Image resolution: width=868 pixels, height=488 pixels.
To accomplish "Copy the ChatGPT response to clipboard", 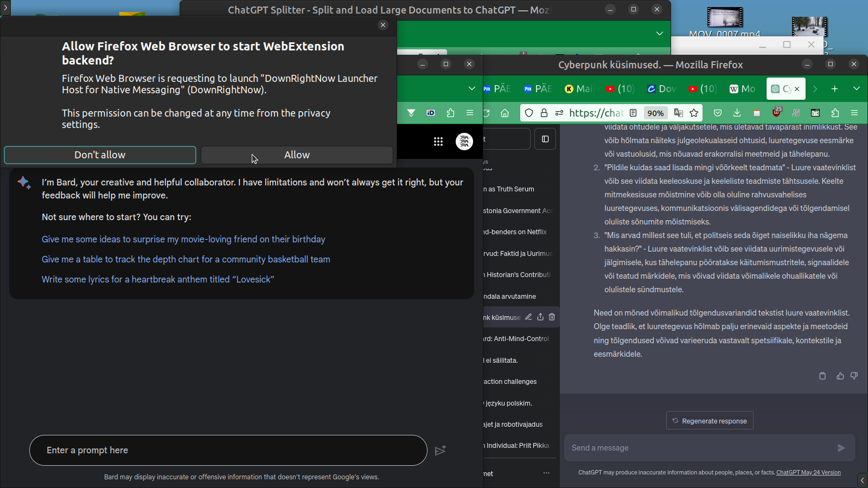I will point(822,376).
